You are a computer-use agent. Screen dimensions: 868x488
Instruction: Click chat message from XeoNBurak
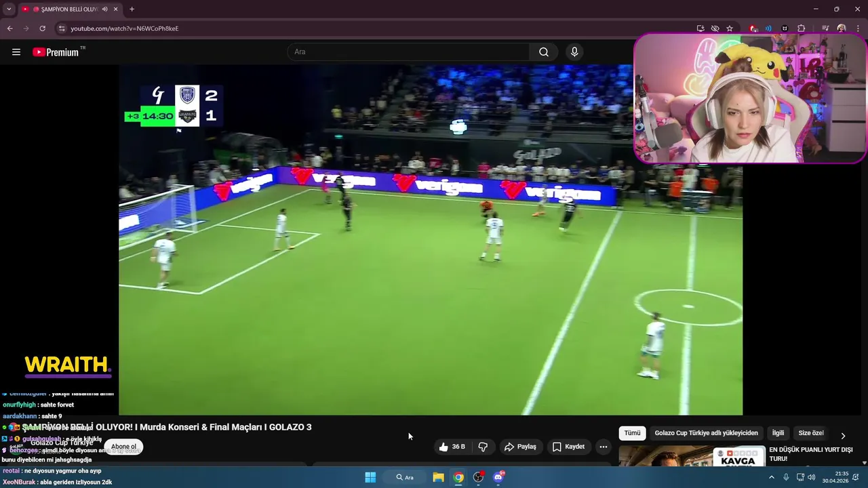pos(57,482)
